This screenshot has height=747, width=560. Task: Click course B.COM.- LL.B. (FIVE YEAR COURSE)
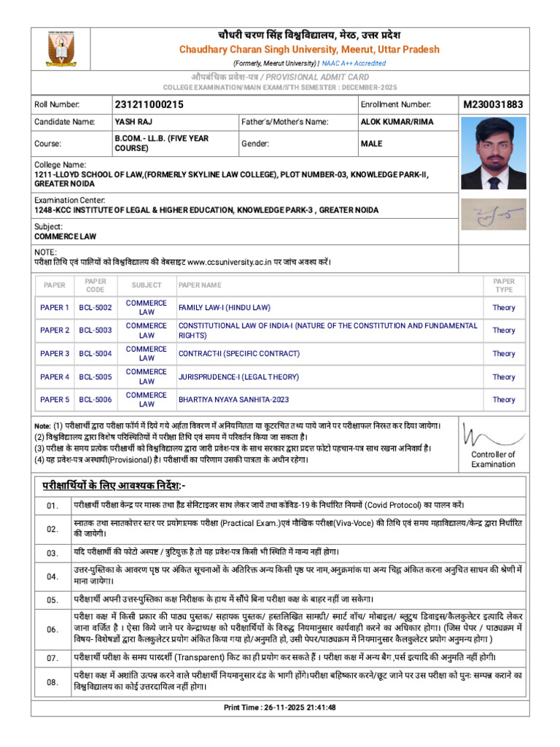pyautogui.click(x=162, y=144)
